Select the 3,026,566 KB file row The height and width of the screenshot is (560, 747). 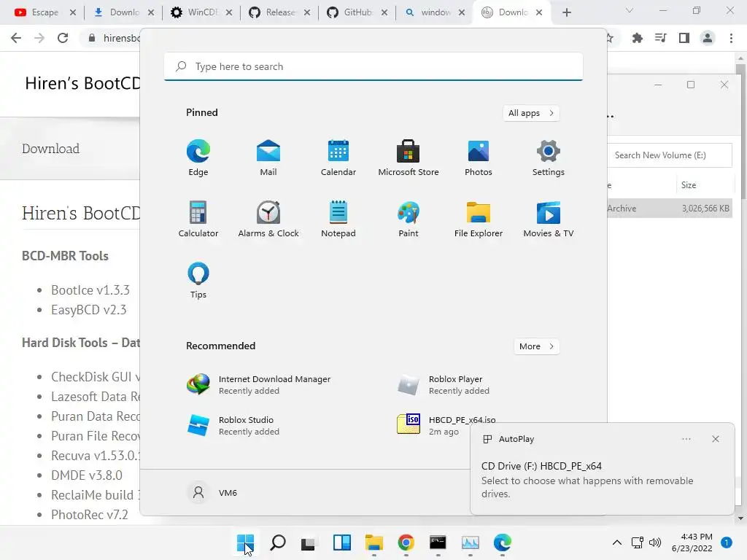coord(670,208)
